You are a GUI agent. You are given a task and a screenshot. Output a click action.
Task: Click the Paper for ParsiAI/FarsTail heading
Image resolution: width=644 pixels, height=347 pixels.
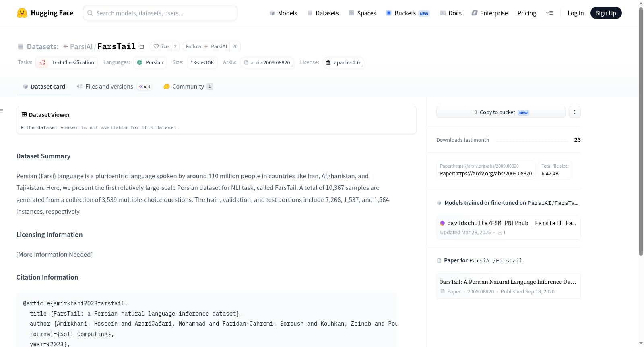pos(483,260)
